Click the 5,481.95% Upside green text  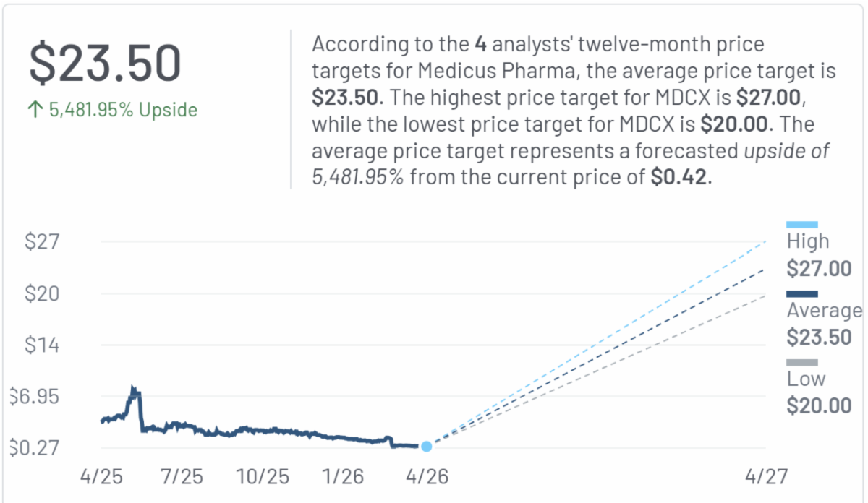click(123, 110)
